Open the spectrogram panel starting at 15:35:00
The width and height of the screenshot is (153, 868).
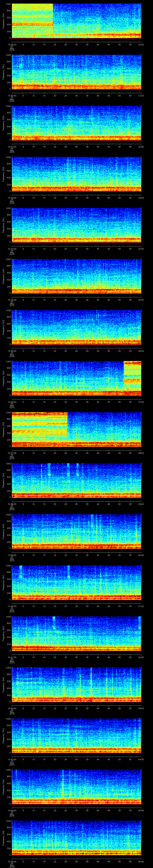pos(76,327)
